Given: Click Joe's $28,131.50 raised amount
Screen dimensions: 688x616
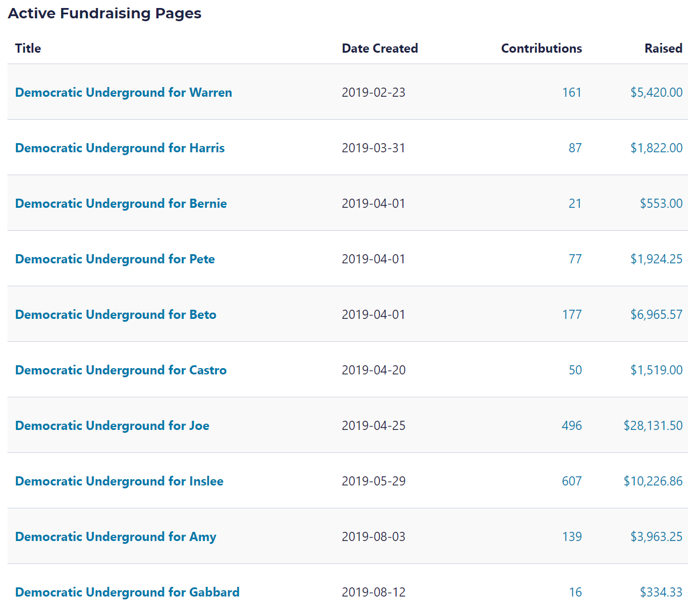Looking at the screenshot, I should [x=653, y=426].
